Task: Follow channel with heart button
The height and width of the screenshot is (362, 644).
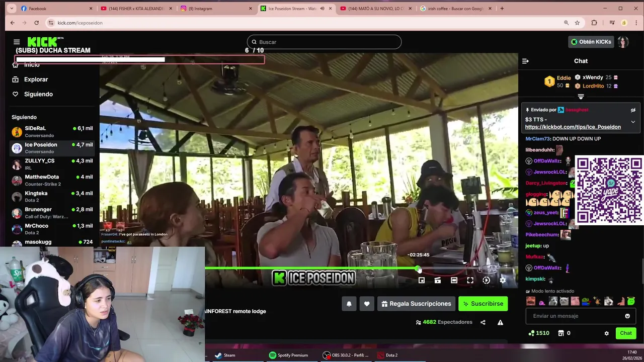Action: [367, 304]
